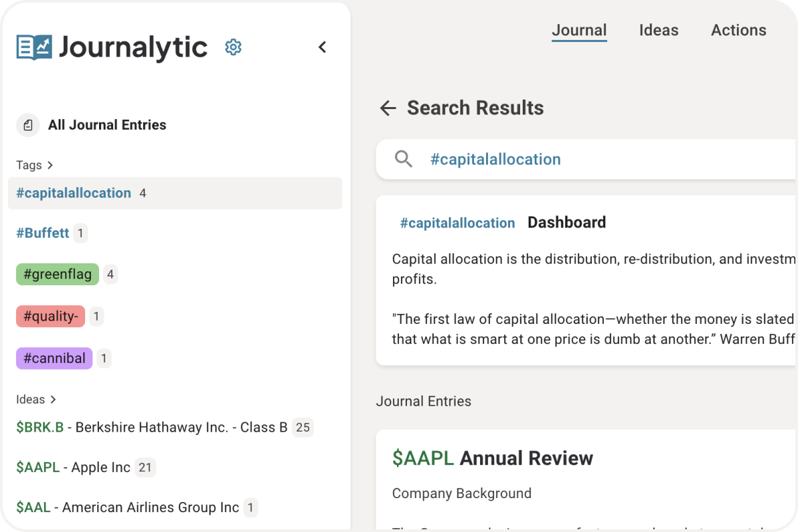Click the Company Background text
This screenshot has width=798, height=532.
pos(462,493)
